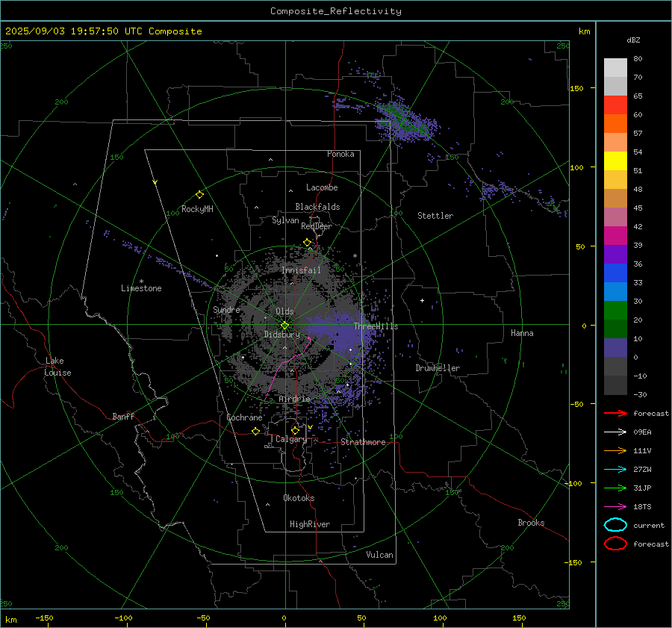
Task: Click the Lacombe label
Action: pos(322,187)
